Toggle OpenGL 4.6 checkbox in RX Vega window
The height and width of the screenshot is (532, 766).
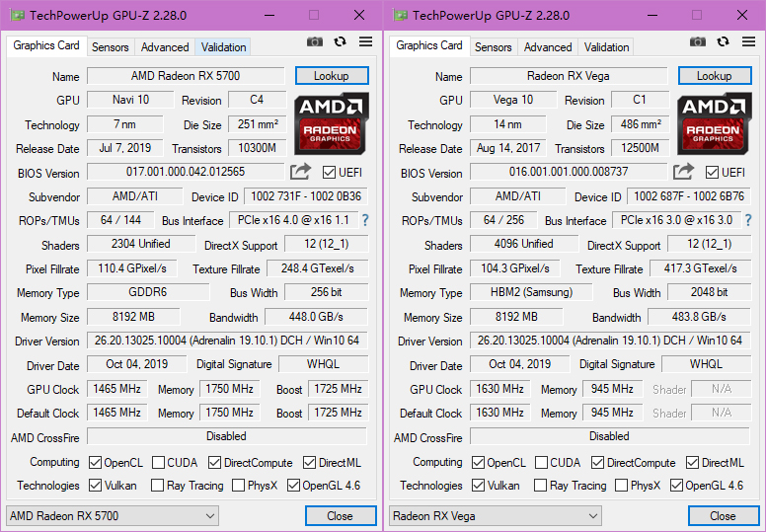pos(676,486)
